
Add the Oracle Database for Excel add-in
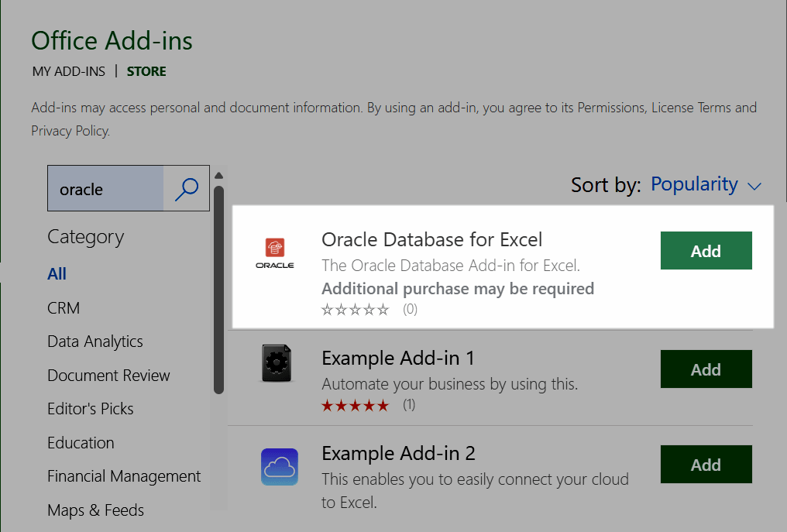(706, 250)
